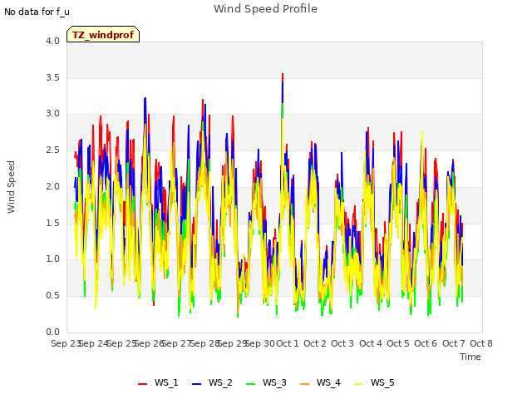Click the Oct 4 x-axis date label
532x399 pixels.
click(371, 343)
